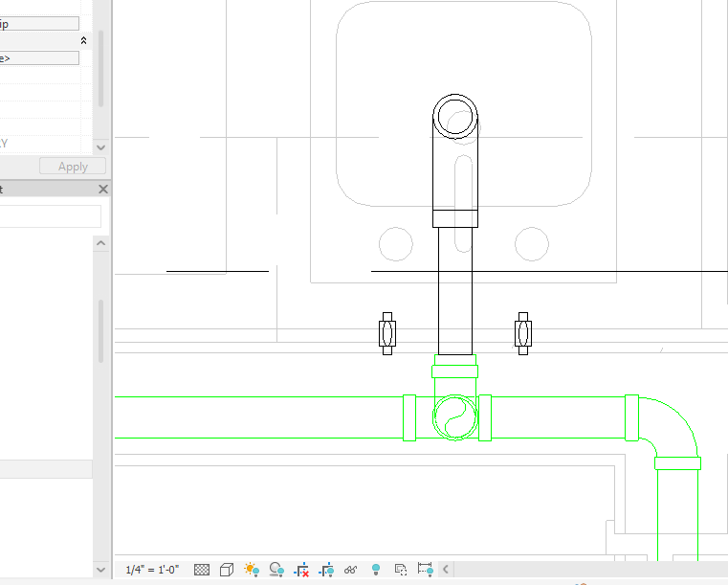Toggle the Show Crop Region icon
The image size is (728, 585).
[326, 570]
